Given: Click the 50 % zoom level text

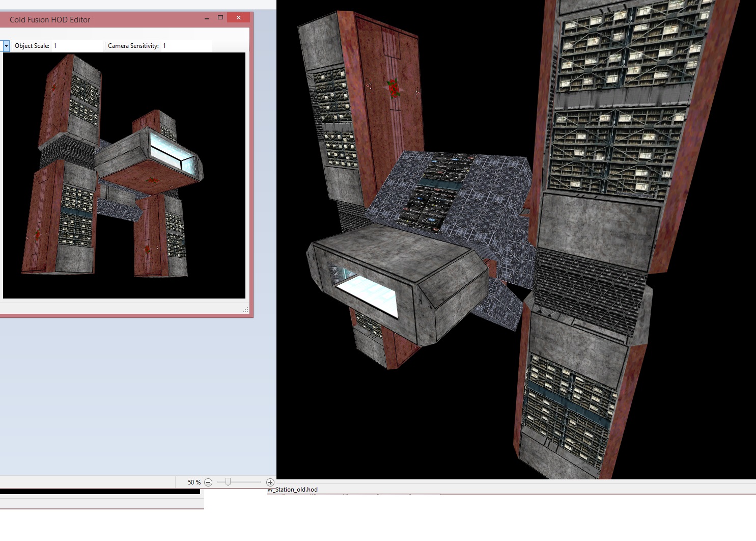Looking at the screenshot, I should [194, 482].
